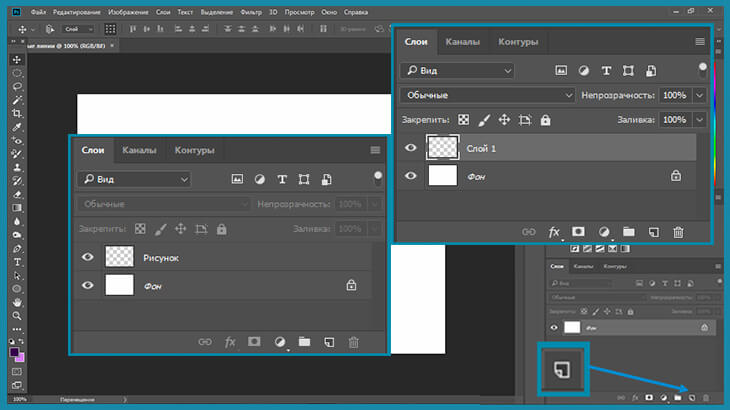The height and width of the screenshot is (410, 730).
Task: Select the Elliptical Marquee tool
Action: click(17, 73)
